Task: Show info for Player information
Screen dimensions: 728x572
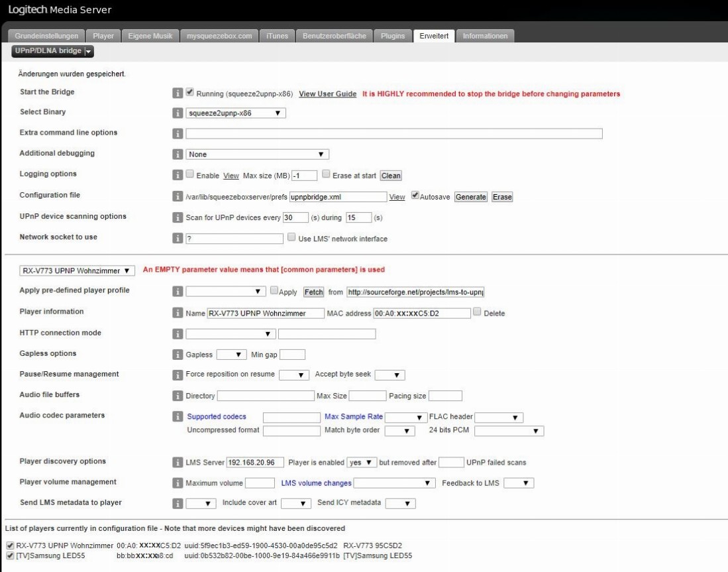Action: (x=178, y=313)
